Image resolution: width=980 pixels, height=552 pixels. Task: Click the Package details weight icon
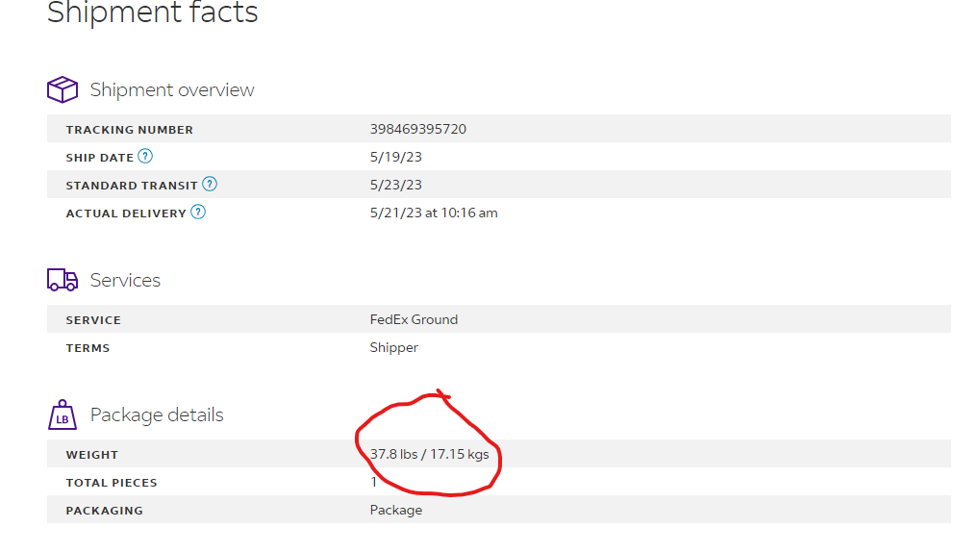[63, 414]
